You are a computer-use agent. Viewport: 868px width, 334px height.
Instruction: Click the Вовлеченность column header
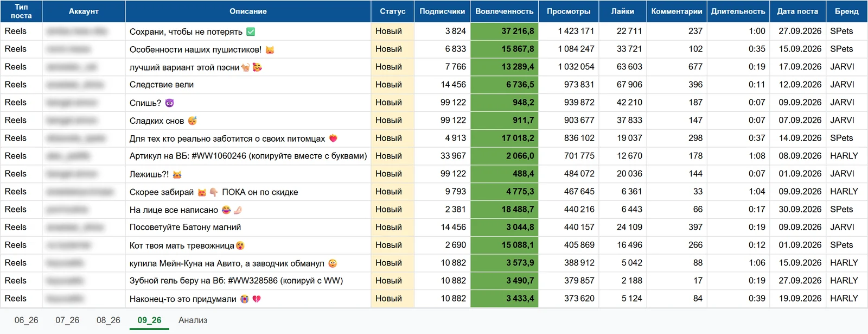(505, 11)
